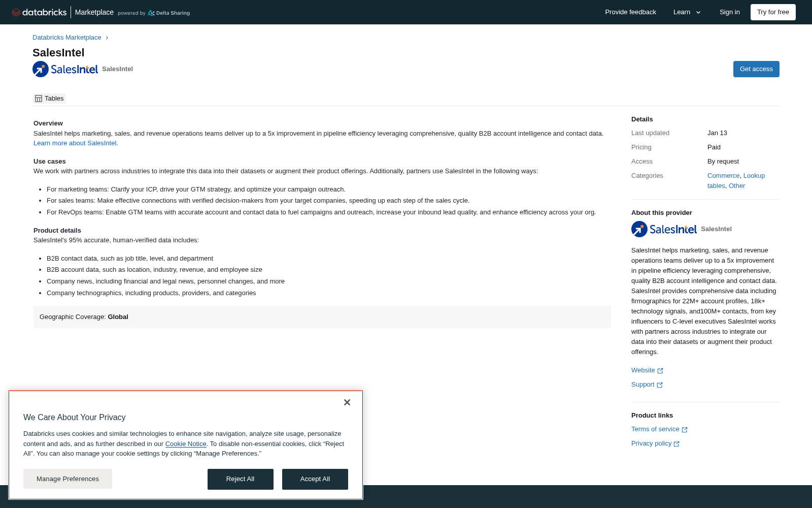Open the Other category link

click(737, 186)
